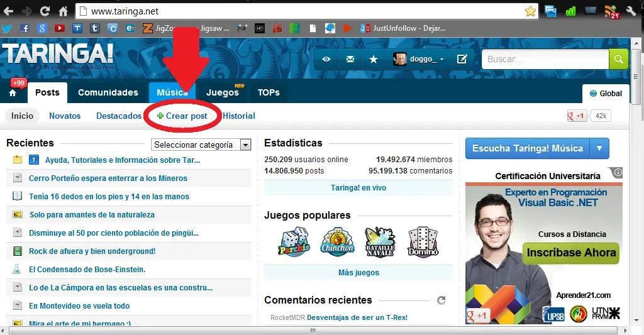Open post 'Ayuda, Tutoriales e Información sobre Tar...'
Screen dimensions: 644x335
click(123, 160)
